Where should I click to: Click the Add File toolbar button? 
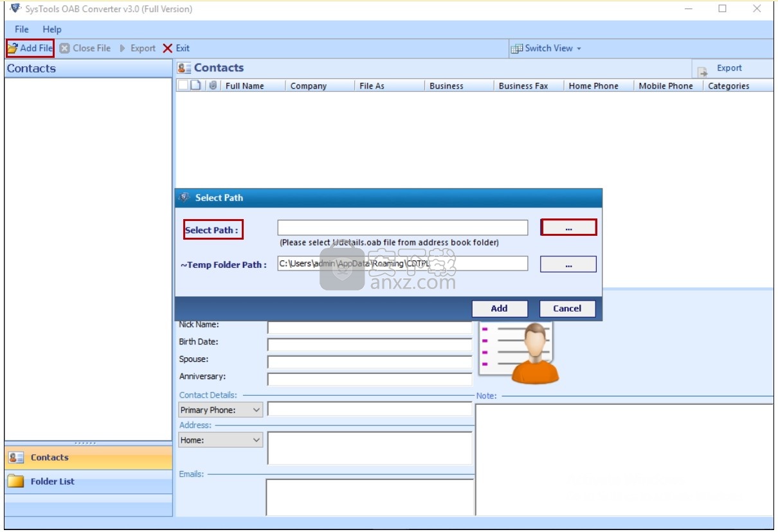[x=30, y=48]
